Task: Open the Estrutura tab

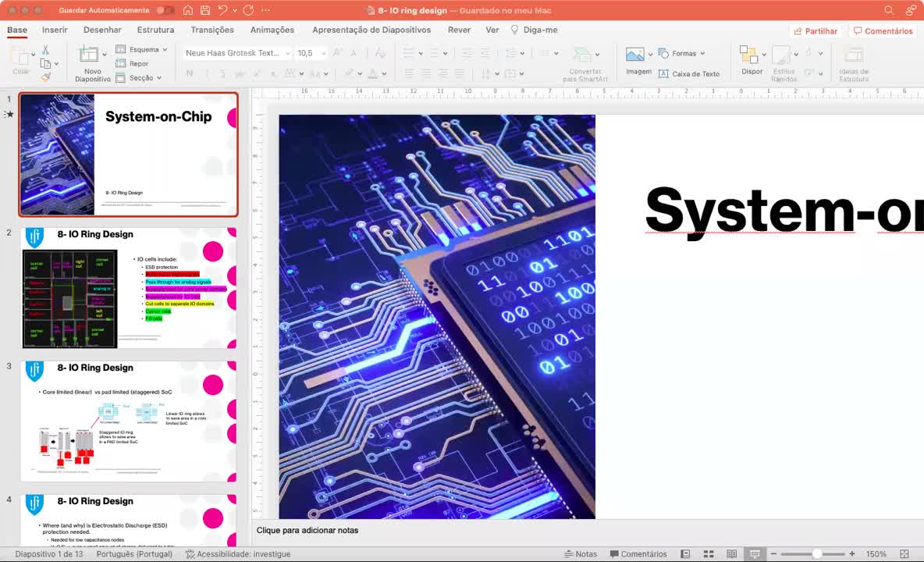Action: point(155,30)
